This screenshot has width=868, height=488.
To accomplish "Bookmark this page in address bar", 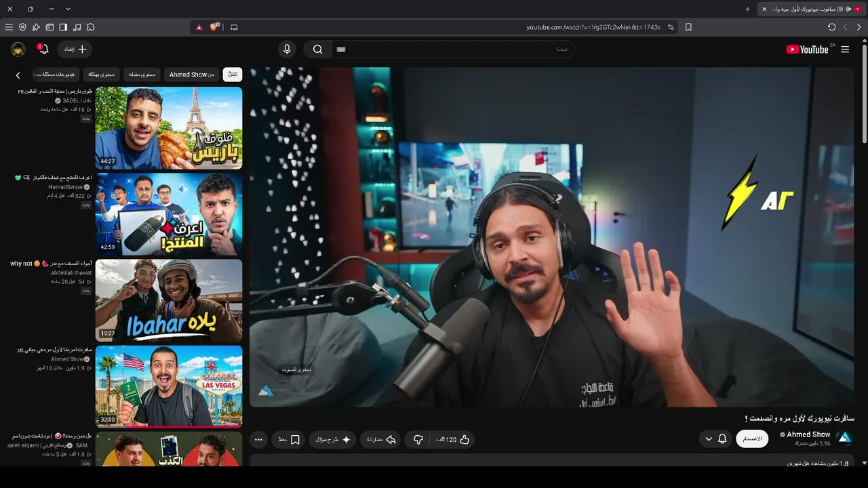I will point(688,27).
